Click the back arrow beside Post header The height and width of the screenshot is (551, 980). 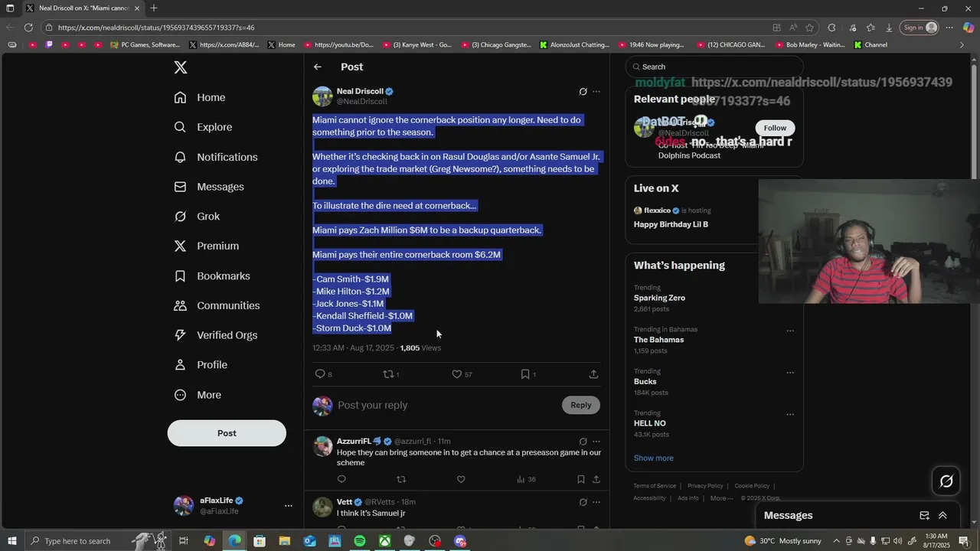[x=318, y=67]
